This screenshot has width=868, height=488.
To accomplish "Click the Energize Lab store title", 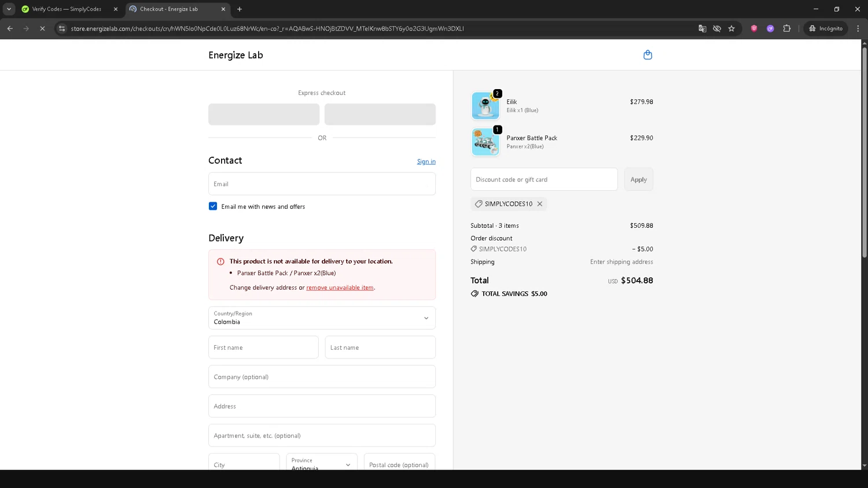I will point(236,55).
